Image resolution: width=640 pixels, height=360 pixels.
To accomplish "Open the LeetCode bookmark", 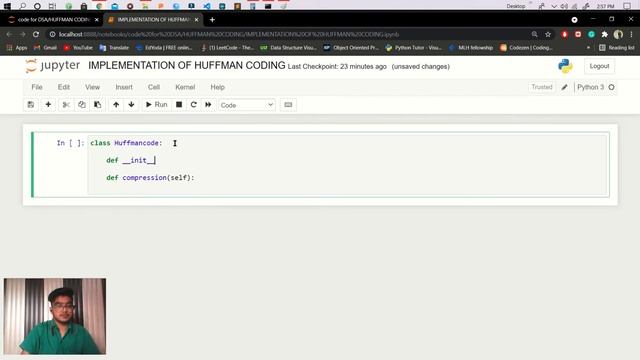I will 228,48.
